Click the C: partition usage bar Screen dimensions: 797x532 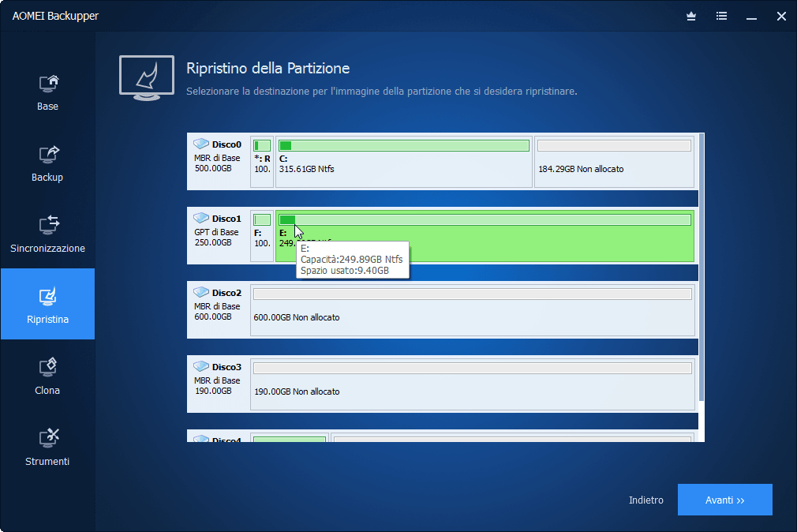[x=404, y=146]
